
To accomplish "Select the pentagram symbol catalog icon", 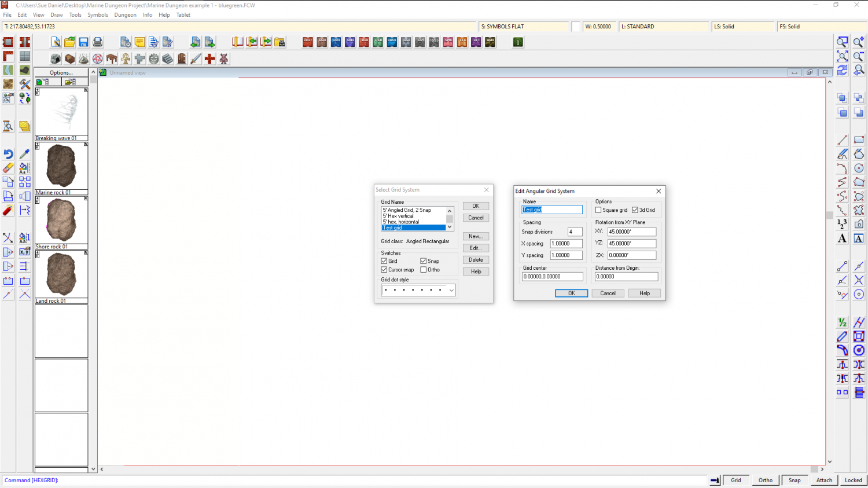I will (x=98, y=59).
